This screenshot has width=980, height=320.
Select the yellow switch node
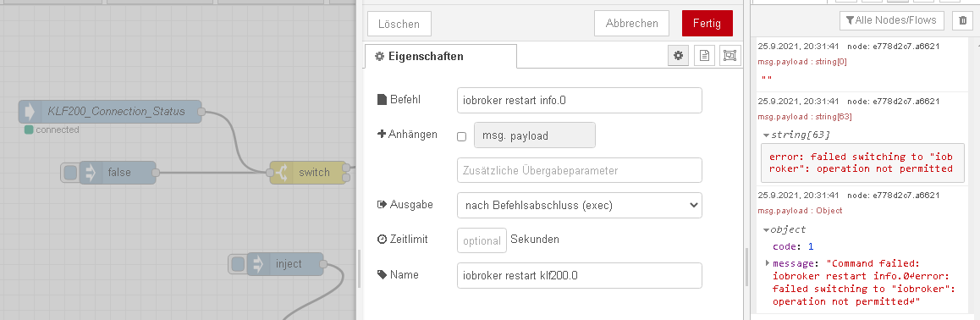pos(309,173)
